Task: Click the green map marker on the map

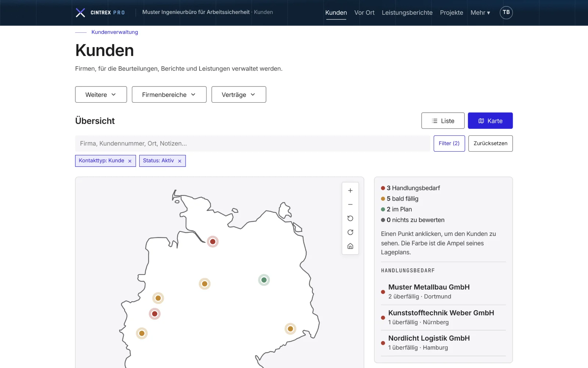Action: (x=264, y=280)
